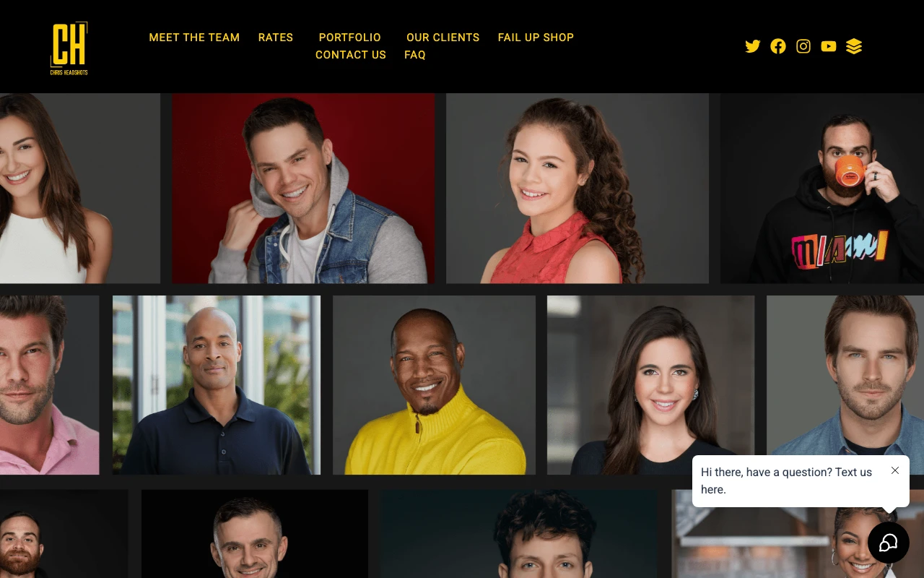Open headshot of man in yellow sweater
Screen dimensions: 924x578
[434, 385]
